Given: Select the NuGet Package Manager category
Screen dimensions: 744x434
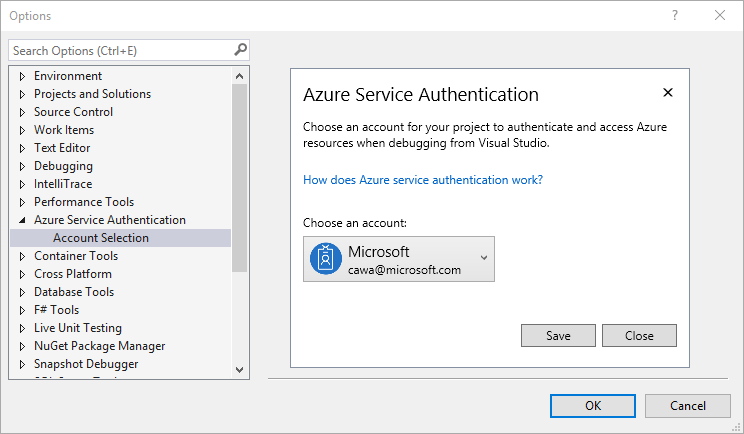Looking at the screenshot, I should [100, 346].
